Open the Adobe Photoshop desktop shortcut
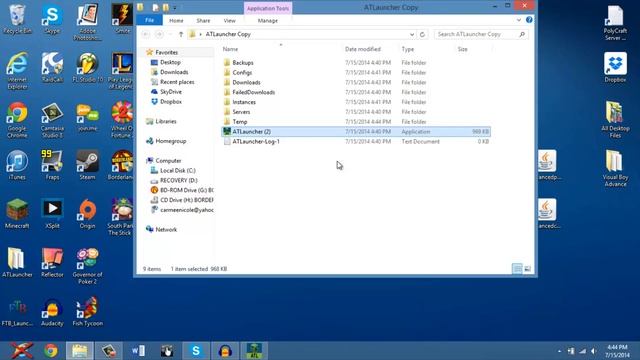Image resolution: width=640 pixels, height=360 pixels. (87, 22)
